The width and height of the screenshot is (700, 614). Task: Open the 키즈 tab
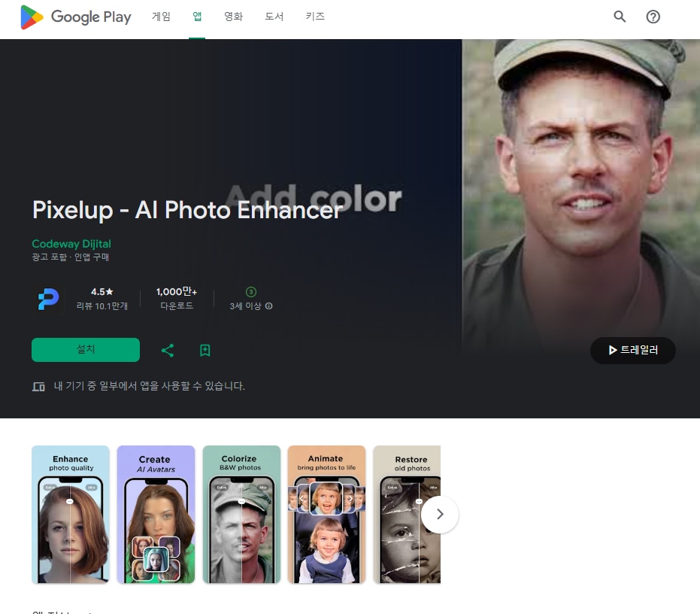point(315,17)
